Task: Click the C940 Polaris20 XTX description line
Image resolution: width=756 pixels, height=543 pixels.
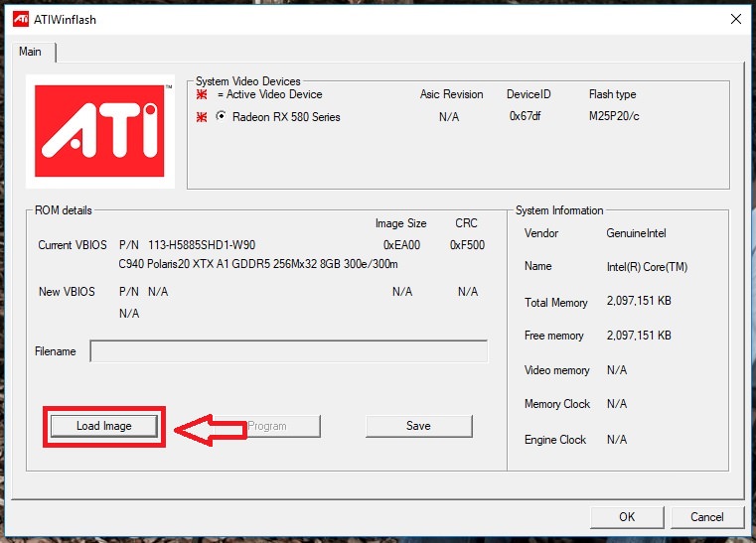Action: tap(258, 264)
